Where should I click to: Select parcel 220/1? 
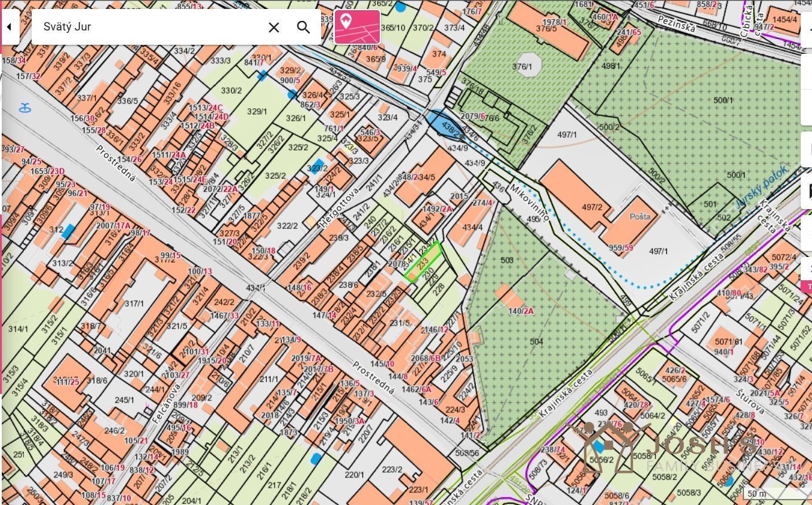(x=353, y=475)
